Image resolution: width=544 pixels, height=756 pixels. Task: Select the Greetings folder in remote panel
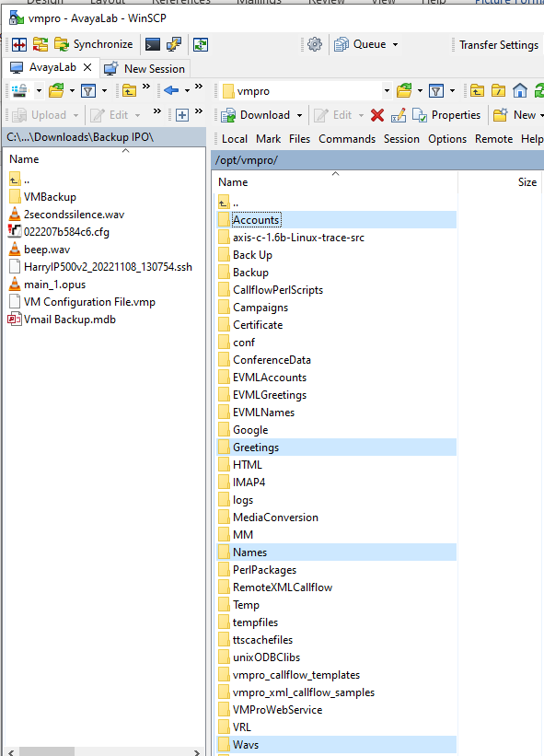tap(336, 448)
